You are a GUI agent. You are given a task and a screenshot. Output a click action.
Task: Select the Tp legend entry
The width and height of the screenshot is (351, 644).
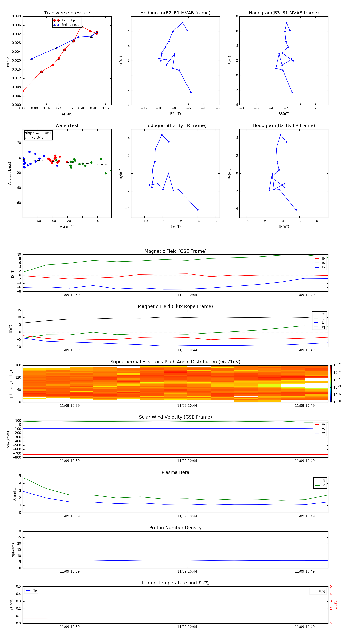point(31,591)
